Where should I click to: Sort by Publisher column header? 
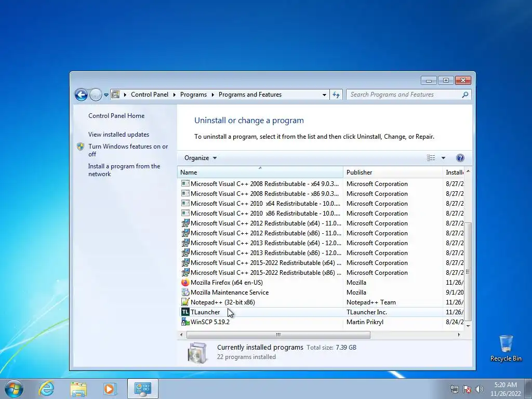[393, 172]
